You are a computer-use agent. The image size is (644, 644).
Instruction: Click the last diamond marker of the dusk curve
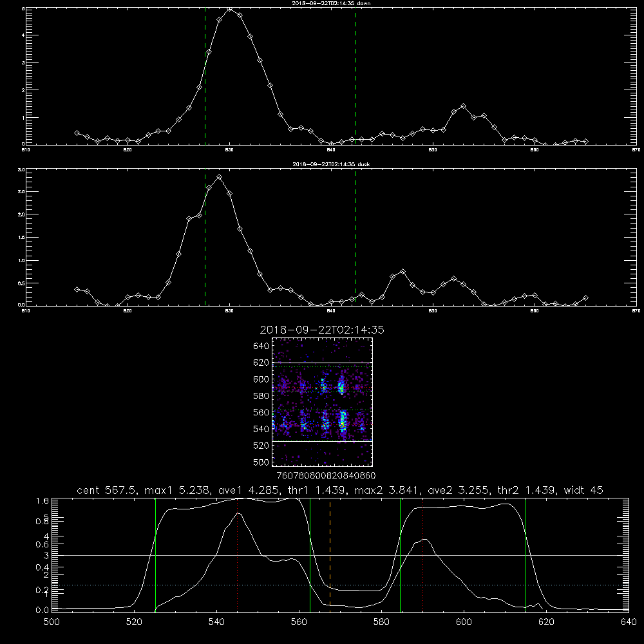pos(585,298)
